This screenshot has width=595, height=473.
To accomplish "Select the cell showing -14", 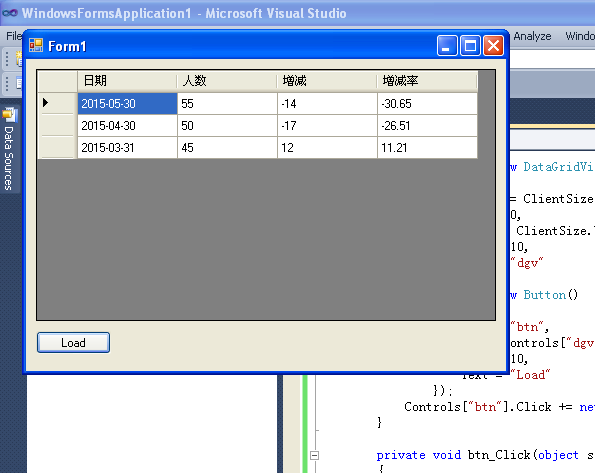I will (327, 103).
